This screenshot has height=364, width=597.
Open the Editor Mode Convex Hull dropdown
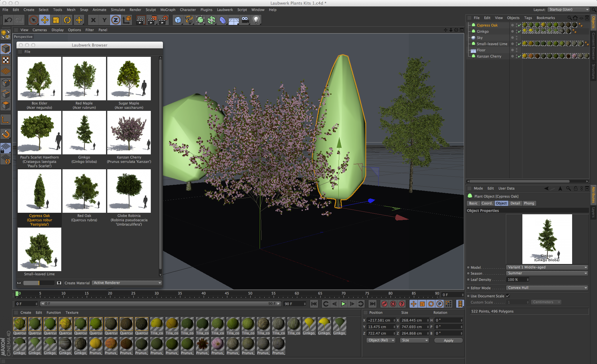point(547,288)
